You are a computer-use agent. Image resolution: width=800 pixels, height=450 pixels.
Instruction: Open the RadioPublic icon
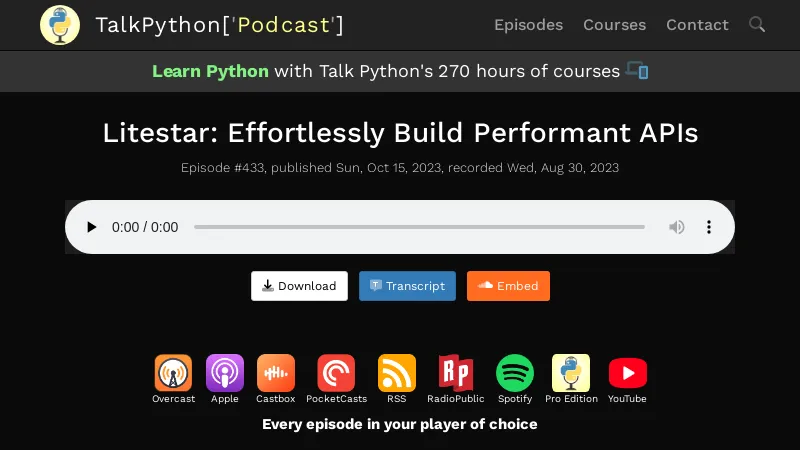pyautogui.click(x=455, y=373)
